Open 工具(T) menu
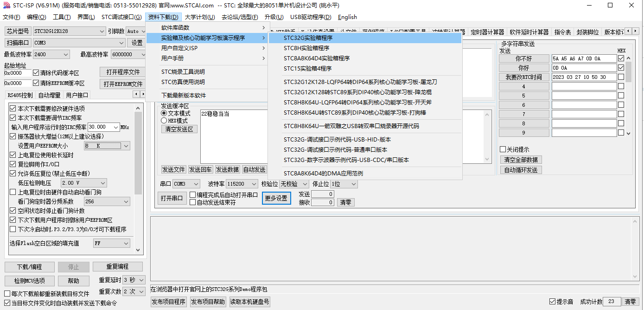This screenshot has height=310, width=644. [62, 17]
